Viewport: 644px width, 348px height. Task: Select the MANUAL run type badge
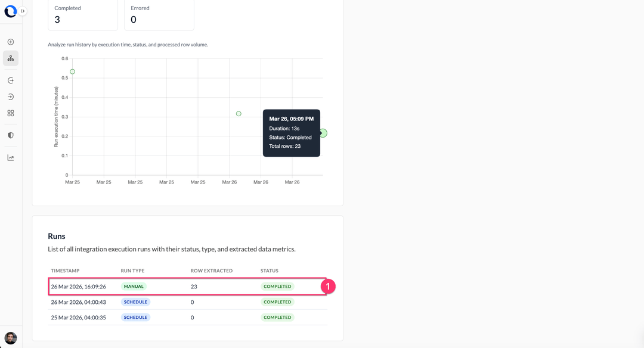[134, 286]
